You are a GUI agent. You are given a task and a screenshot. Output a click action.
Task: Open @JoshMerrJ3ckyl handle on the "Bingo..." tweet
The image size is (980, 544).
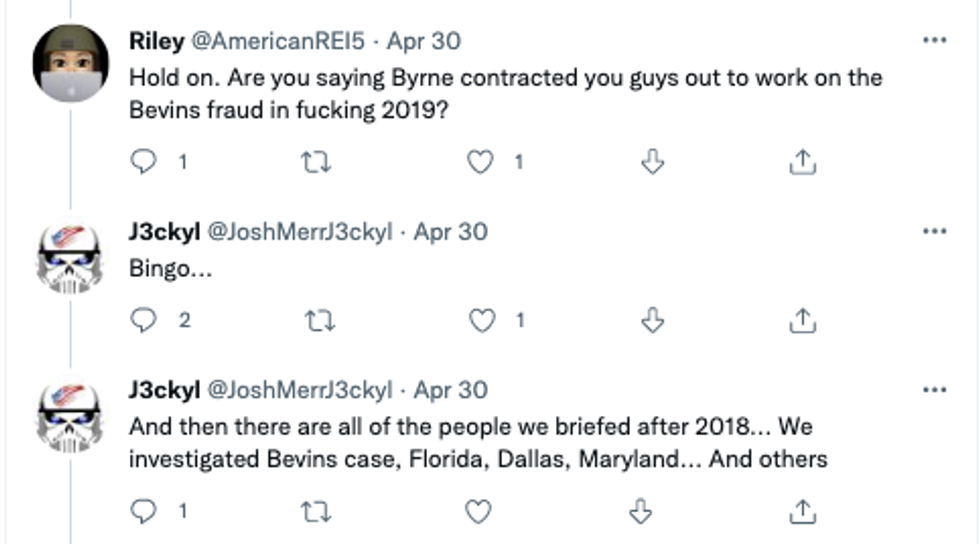tap(299, 231)
